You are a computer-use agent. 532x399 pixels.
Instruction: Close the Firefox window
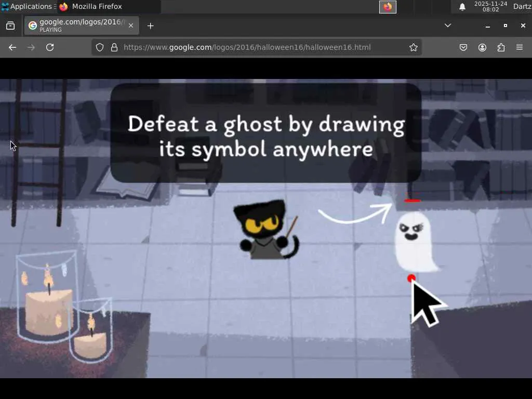click(x=523, y=26)
